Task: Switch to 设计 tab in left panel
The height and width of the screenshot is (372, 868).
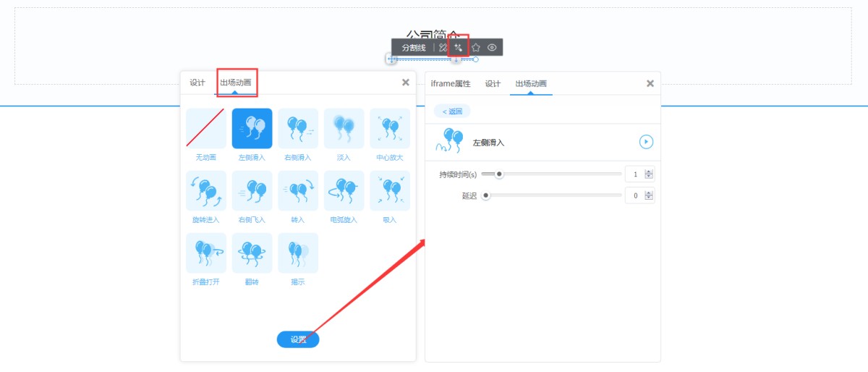Action: (x=197, y=83)
